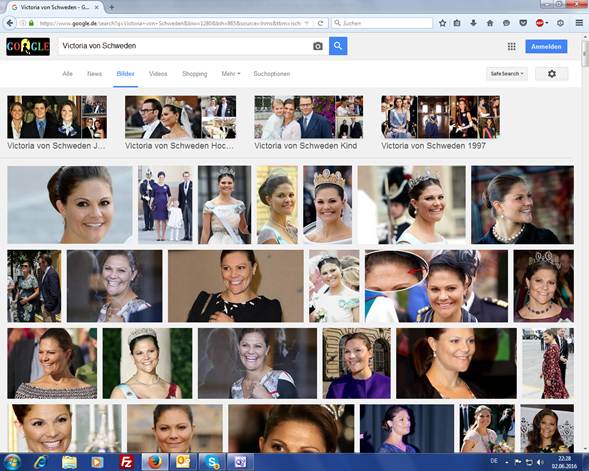
Task: Open thumbnail of family on steps with child
Action: [165, 205]
